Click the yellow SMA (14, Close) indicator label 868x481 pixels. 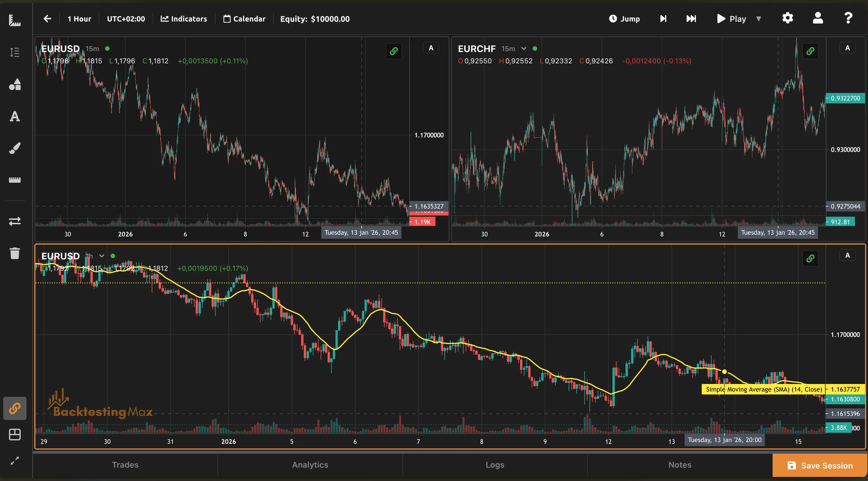(x=764, y=389)
